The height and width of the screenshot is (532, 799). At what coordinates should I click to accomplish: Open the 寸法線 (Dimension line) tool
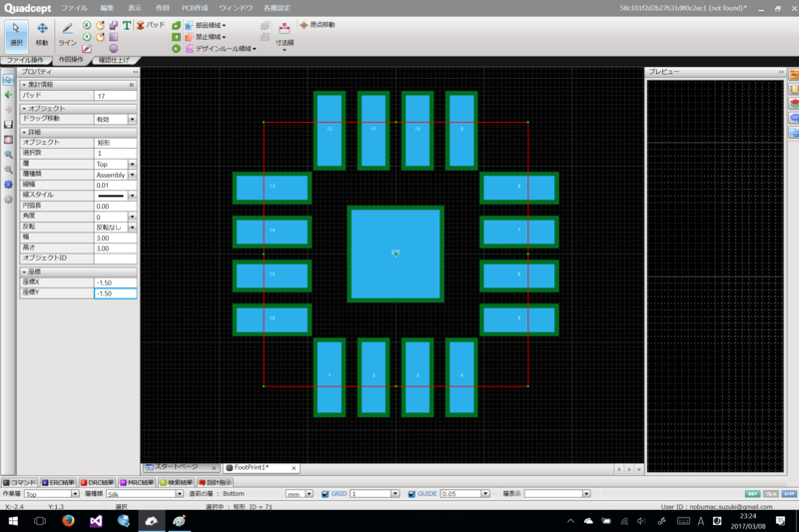pyautogui.click(x=285, y=35)
